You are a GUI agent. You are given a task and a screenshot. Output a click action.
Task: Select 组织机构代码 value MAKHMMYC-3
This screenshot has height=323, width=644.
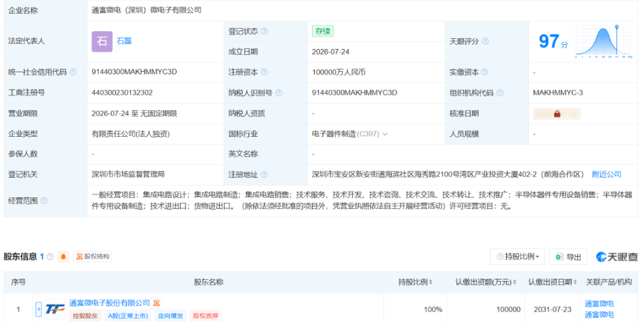click(558, 93)
